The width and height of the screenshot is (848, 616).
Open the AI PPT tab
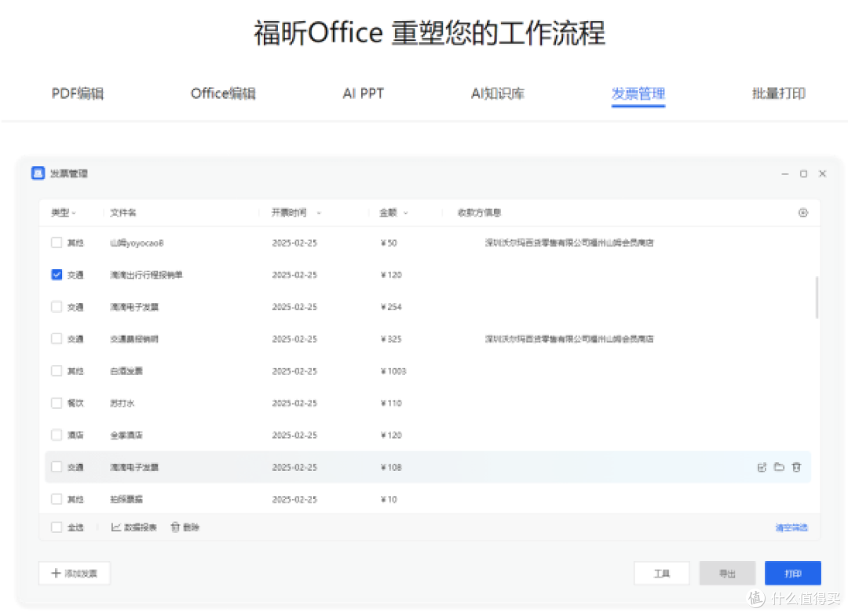click(364, 93)
